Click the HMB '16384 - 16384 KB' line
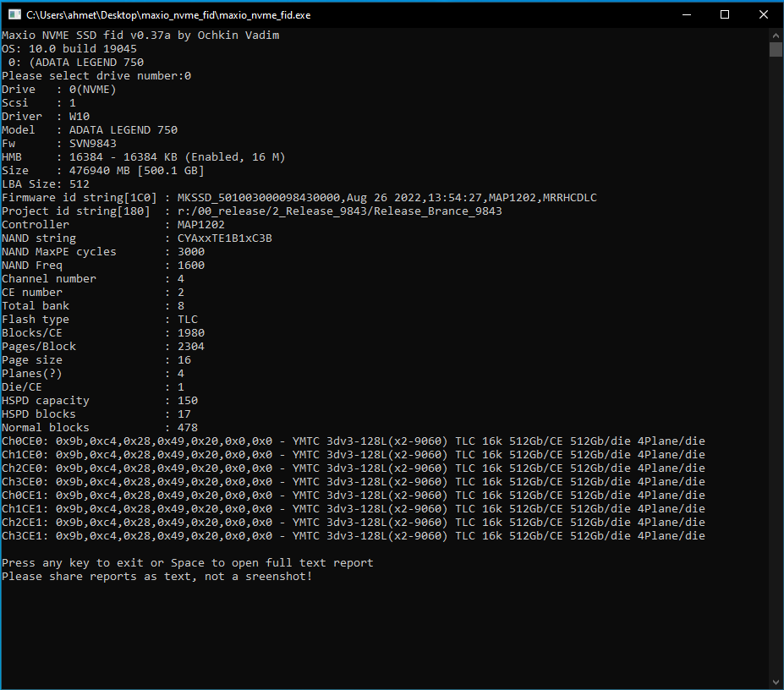 (144, 156)
